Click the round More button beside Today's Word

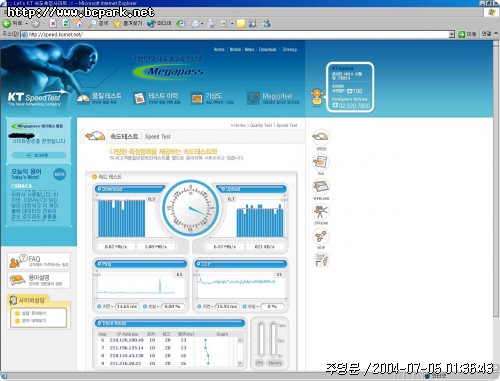tap(59, 174)
